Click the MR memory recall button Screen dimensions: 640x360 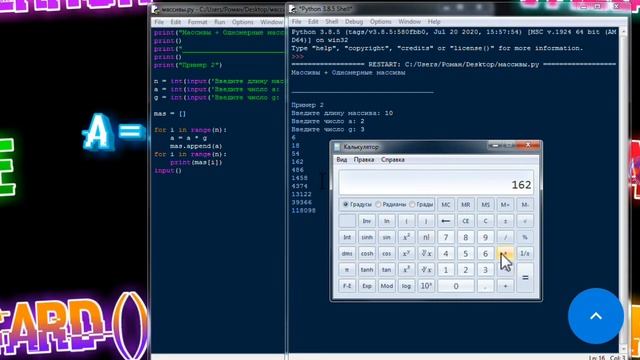pos(465,204)
